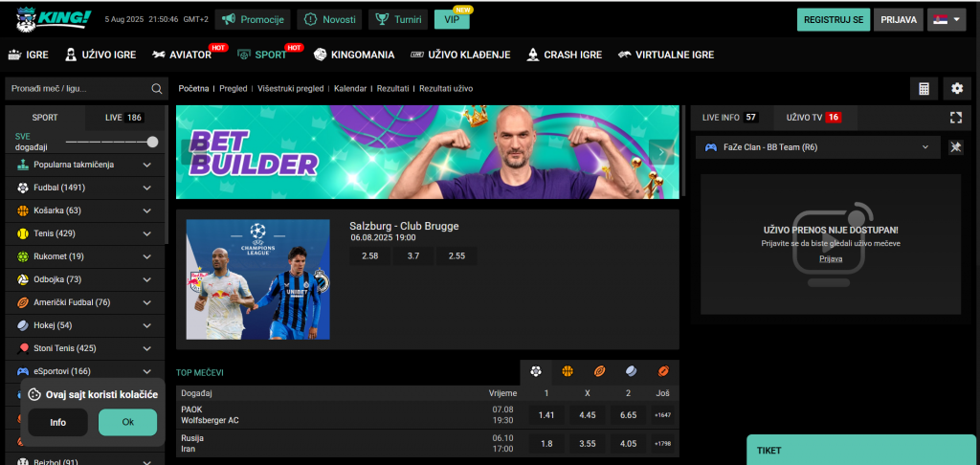
Task: Open the AVIATOR menu item
Action: pos(182,55)
